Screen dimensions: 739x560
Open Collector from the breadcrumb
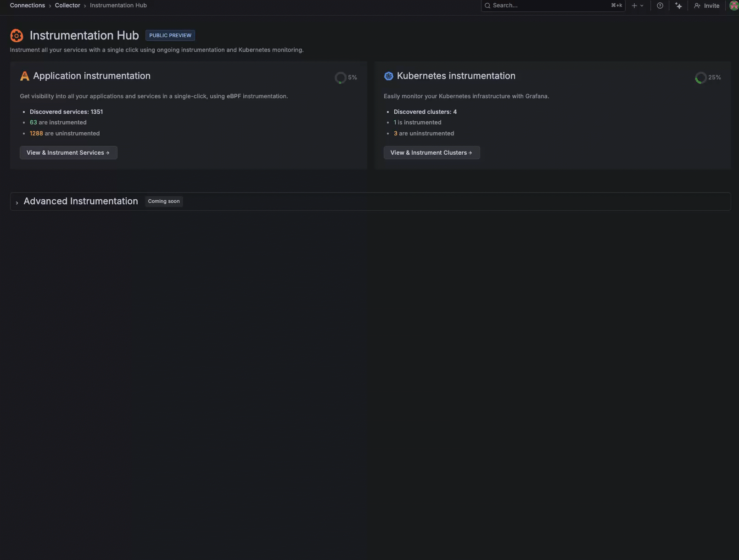tap(67, 5)
